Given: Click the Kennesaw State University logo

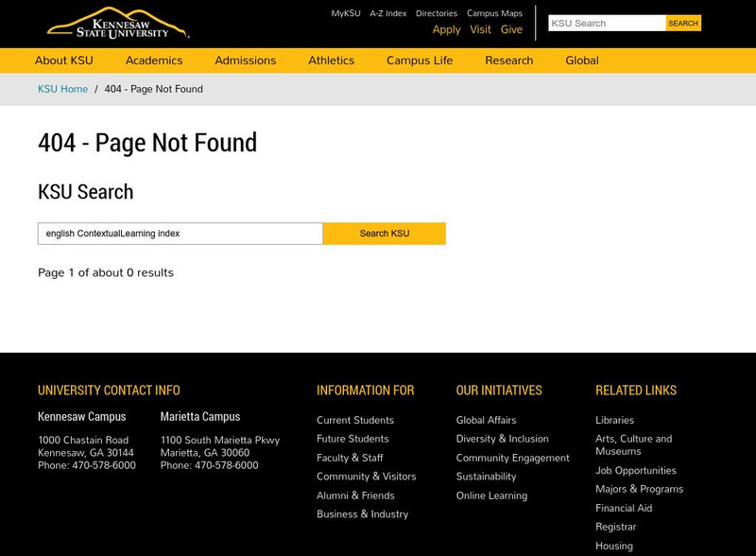Looking at the screenshot, I should (x=118, y=23).
